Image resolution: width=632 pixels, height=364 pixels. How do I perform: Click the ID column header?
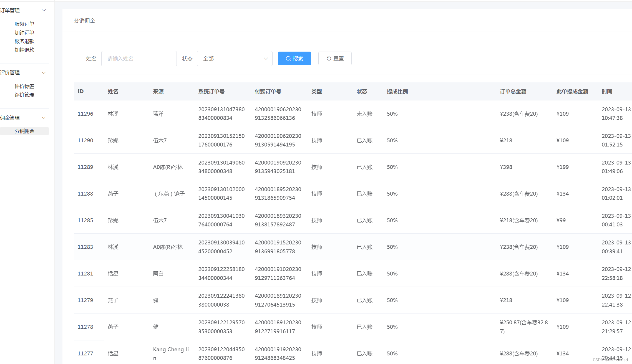pos(80,91)
